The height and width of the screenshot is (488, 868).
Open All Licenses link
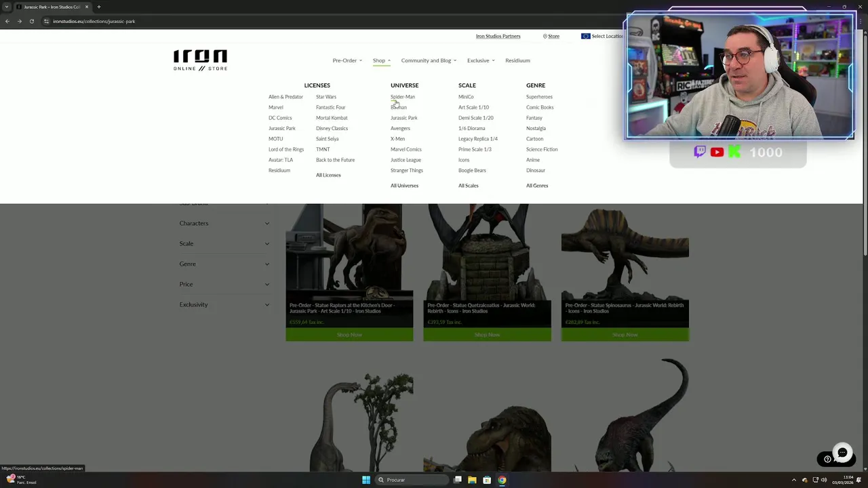point(328,175)
